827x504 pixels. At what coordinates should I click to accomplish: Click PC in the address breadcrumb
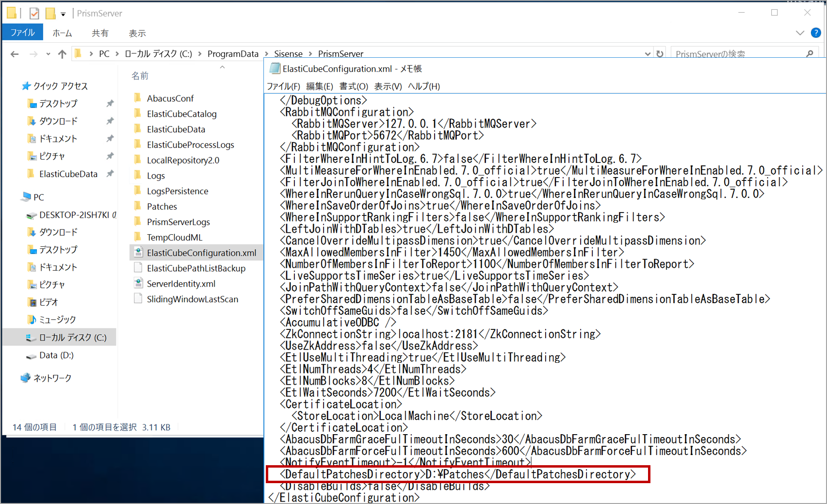click(x=104, y=54)
